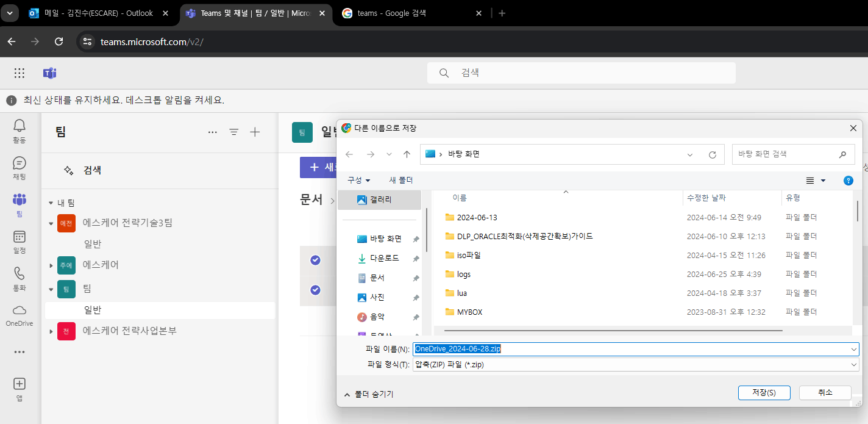Click refresh icon beside dialog address bar

[713, 155]
